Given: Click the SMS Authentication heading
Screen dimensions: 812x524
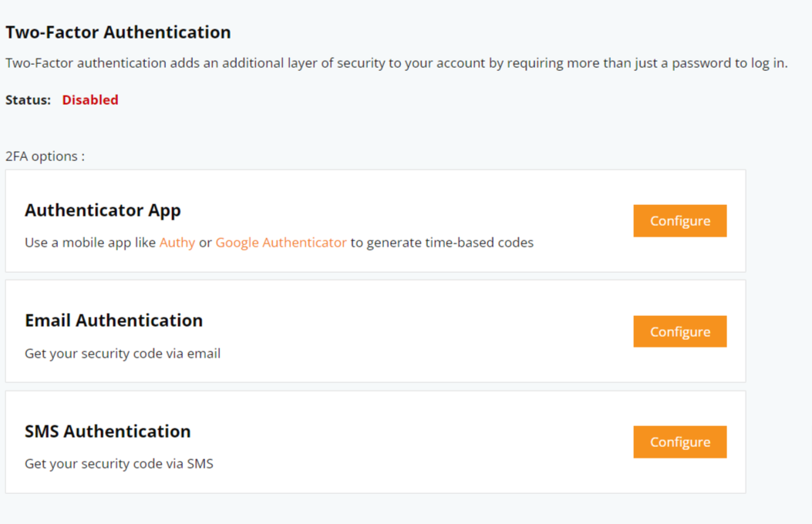Looking at the screenshot, I should [108, 432].
